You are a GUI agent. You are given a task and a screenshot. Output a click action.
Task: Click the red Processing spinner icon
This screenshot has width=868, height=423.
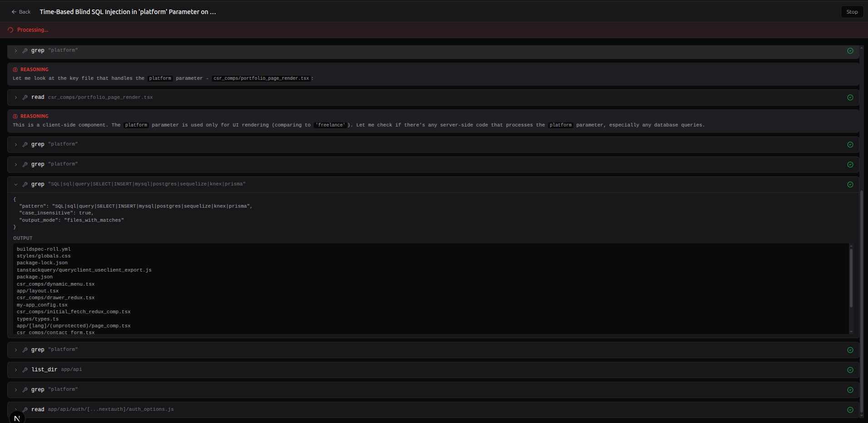(x=10, y=29)
